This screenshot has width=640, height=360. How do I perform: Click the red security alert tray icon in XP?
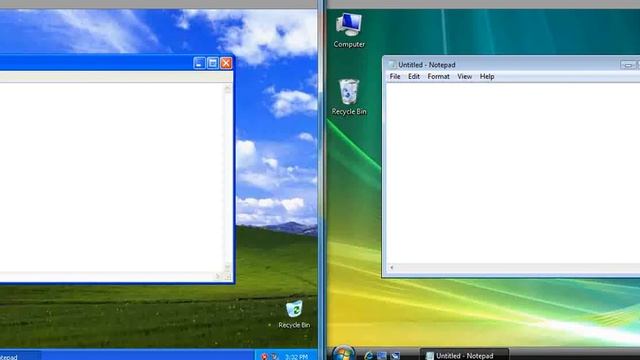[264, 357]
